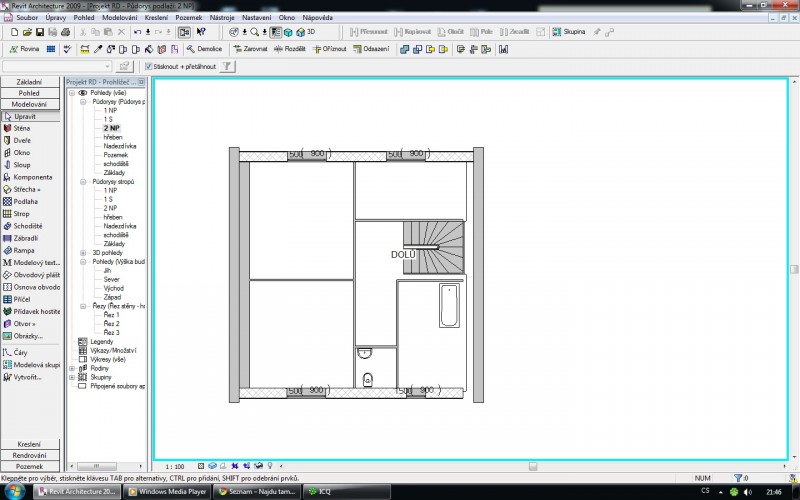The image size is (800, 500).
Task: Activate the Schodiště stairs tool
Action: 26,226
